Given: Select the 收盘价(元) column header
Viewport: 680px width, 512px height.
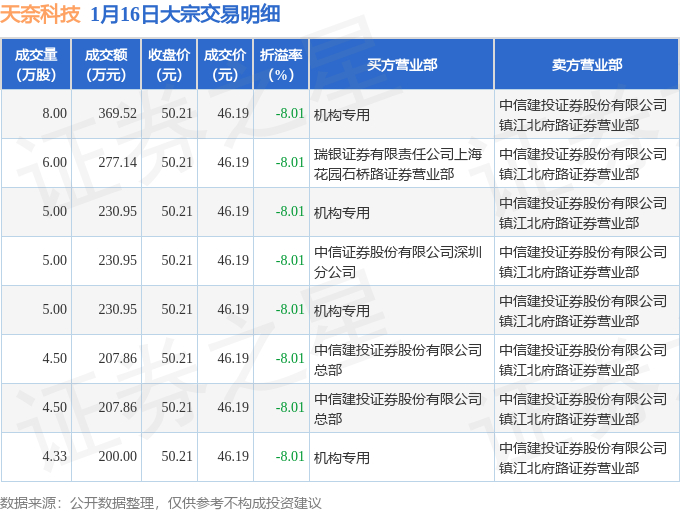Looking at the screenshot, I should (x=169, y=65).
